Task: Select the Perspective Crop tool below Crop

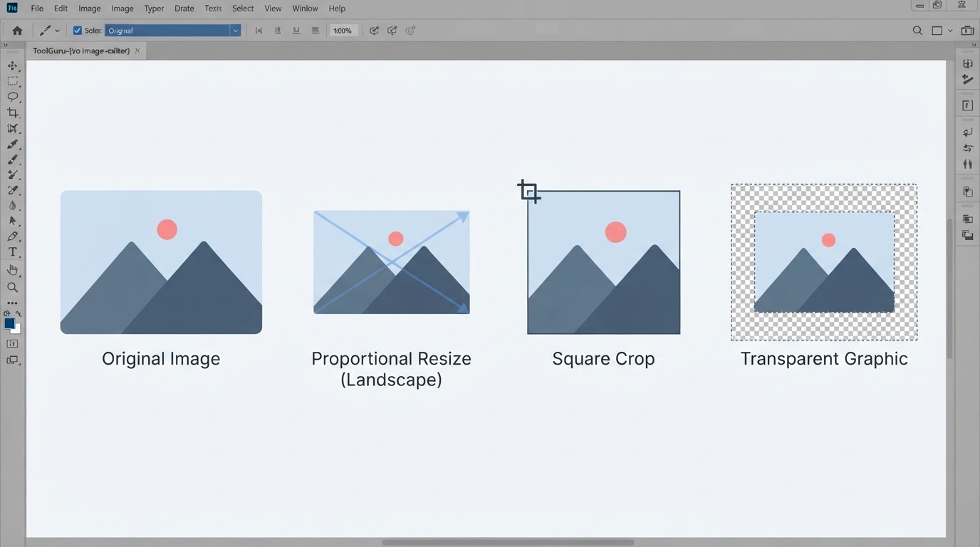Action: click(x=12, y=128)
